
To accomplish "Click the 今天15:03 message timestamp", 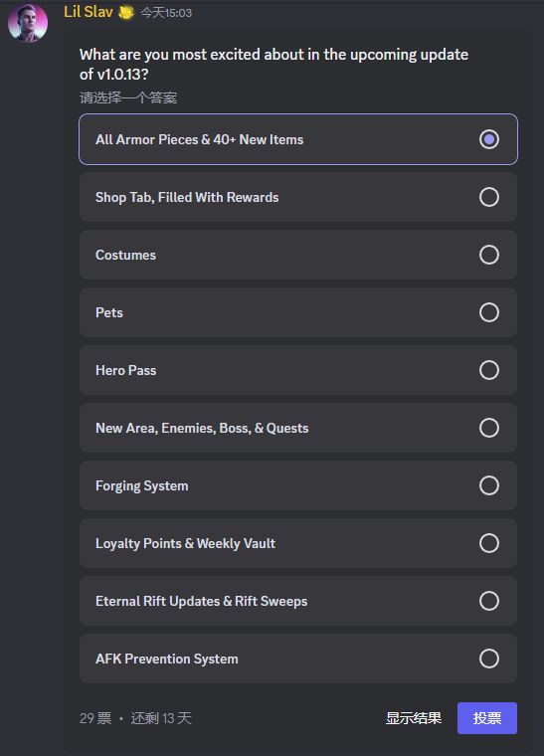I will pyautogui.click(x=166, y=13).
